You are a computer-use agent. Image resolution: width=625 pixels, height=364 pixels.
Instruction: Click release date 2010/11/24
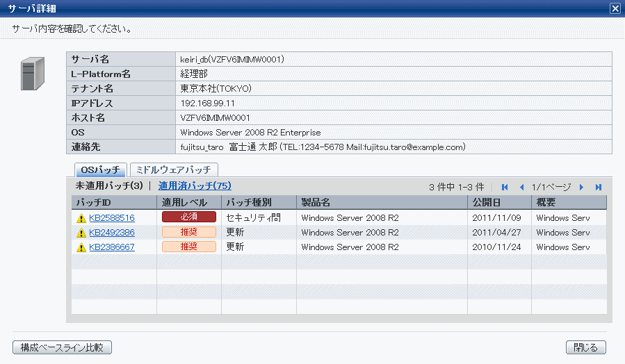tap(496, 247)
